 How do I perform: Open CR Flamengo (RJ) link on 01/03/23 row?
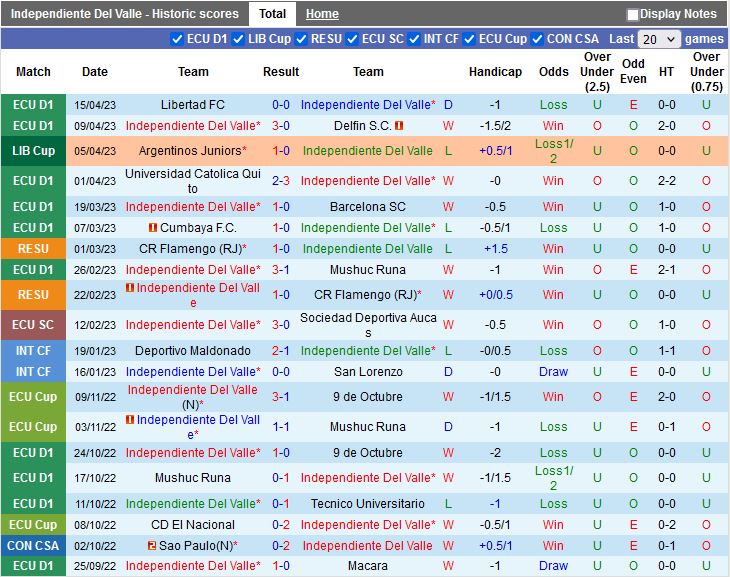click(x=193, y=249)
